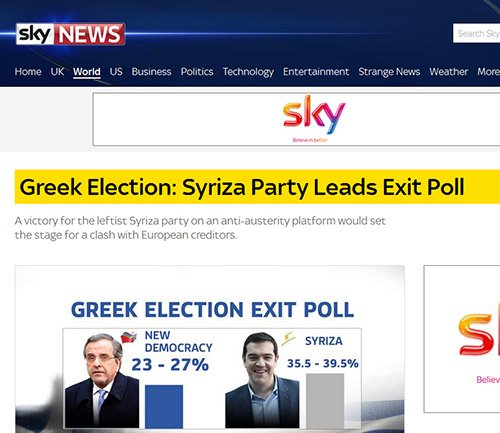Viewport: 500px width, 433px height.
Task: Open the Home navigation item
Action: tap(28, 72)
